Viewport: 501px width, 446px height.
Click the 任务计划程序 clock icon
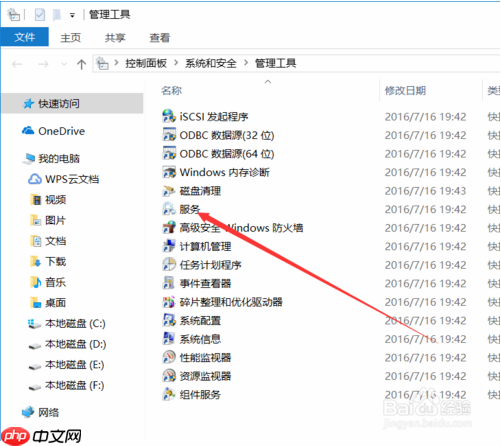click(x=169, y=265)
